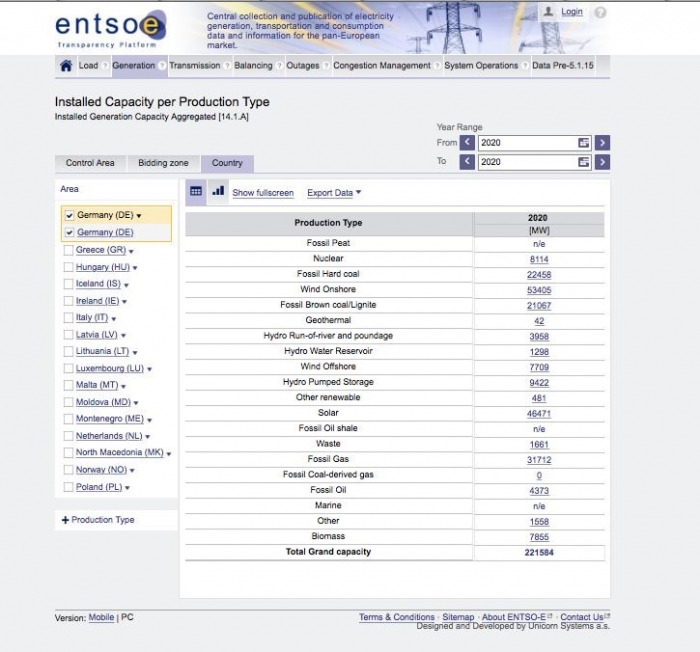Image resolution: width=700 pixels, height=652 pixels.
Task: Click help icon next to Outages
Action: [326, 66]
